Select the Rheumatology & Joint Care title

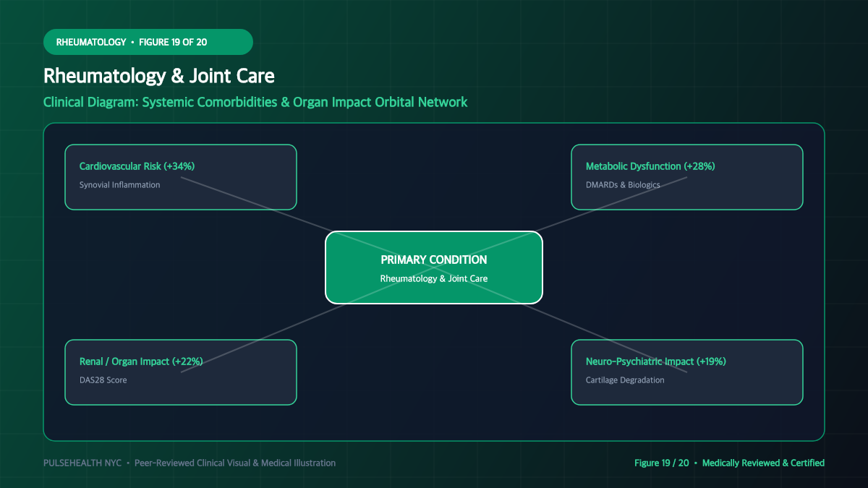pyautogui.click(x=159, y=76)
